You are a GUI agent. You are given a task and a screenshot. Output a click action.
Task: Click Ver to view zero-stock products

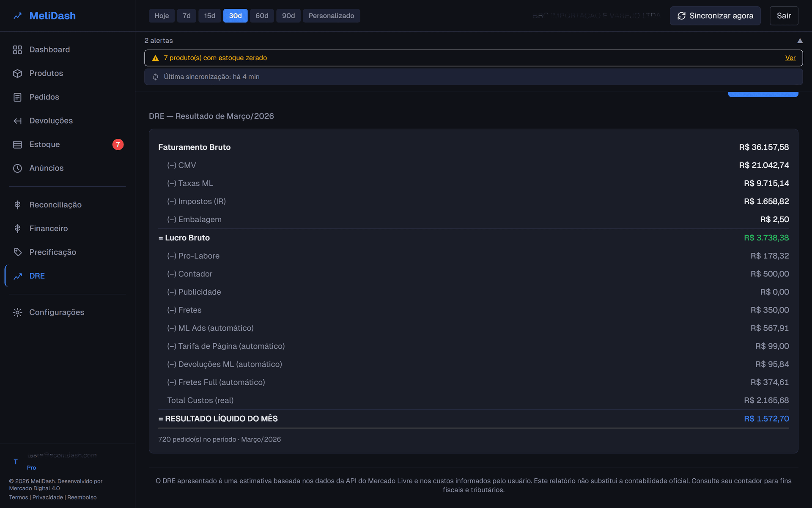coord(790,58)
